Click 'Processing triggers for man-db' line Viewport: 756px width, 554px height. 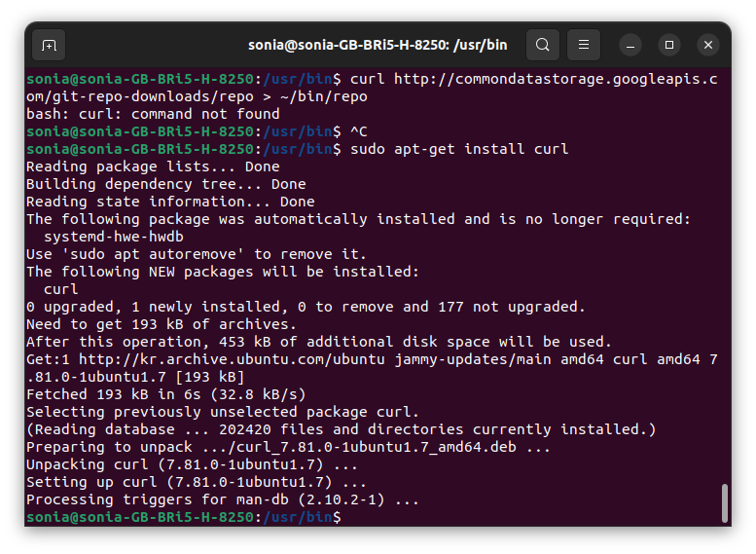[223, 499]
